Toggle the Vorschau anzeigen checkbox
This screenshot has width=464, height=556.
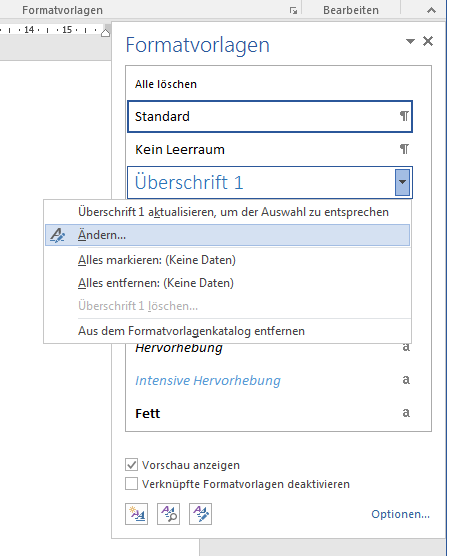pyautogui.click(x=132, y=465)
